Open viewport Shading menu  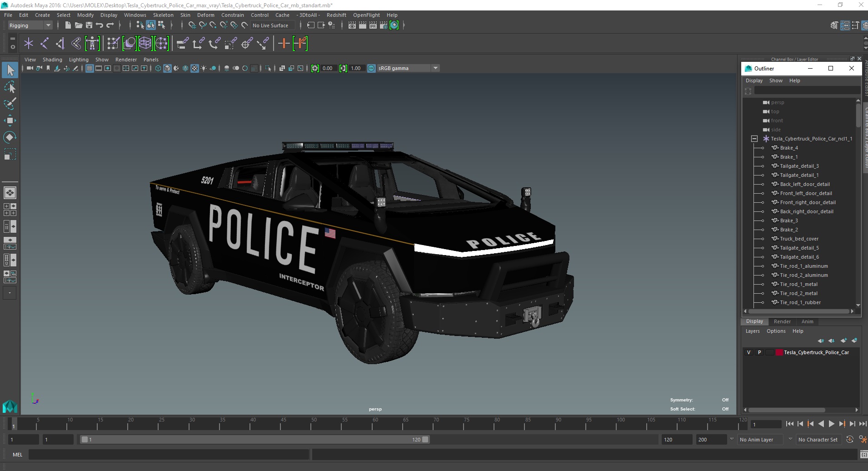tap(52, 60)
